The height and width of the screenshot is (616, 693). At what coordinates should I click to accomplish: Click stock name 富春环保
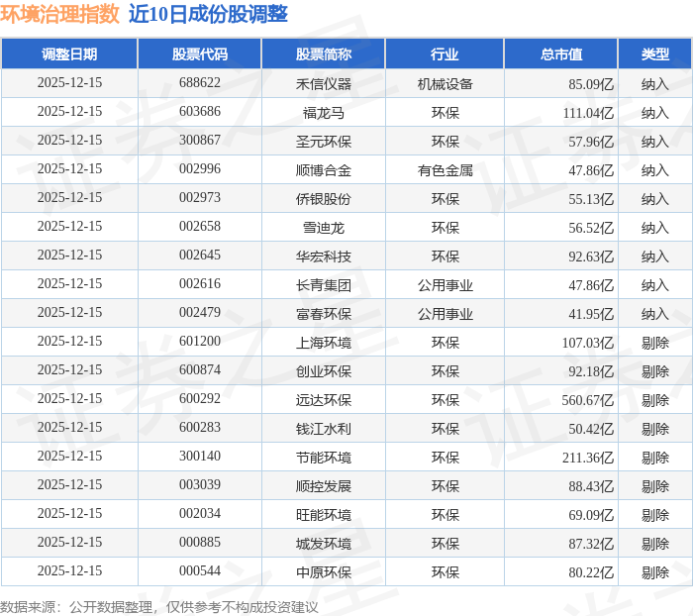point(324,314)
